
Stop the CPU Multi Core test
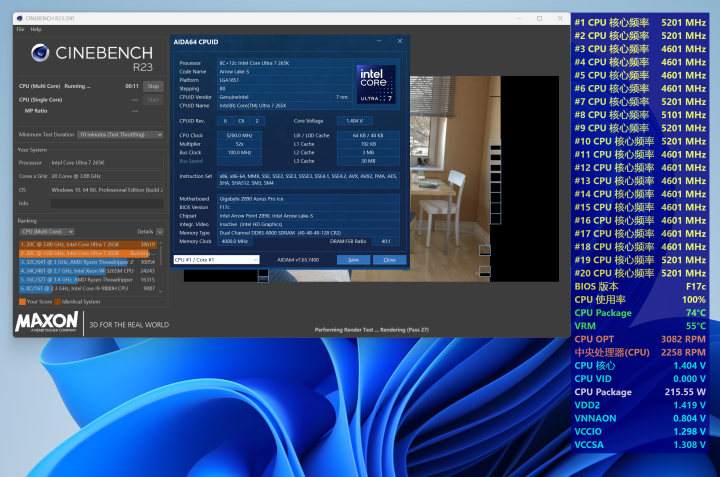[153, 86]
